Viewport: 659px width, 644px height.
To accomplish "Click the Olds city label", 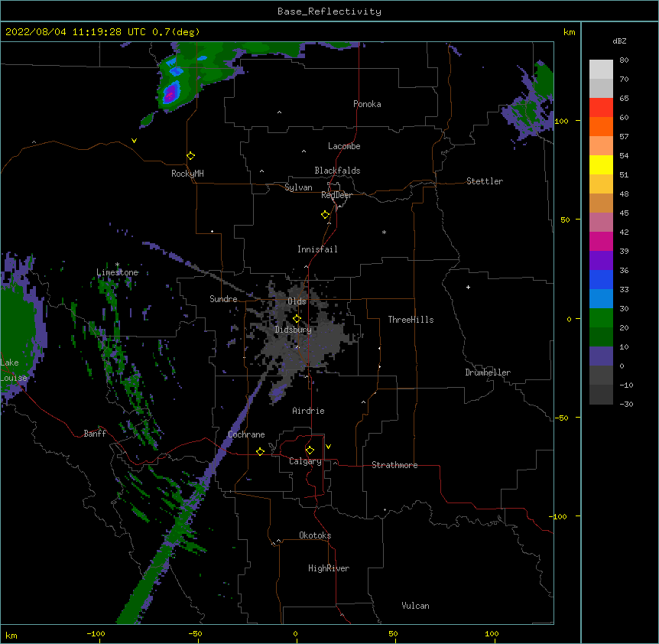I will (x=297, y=301).
